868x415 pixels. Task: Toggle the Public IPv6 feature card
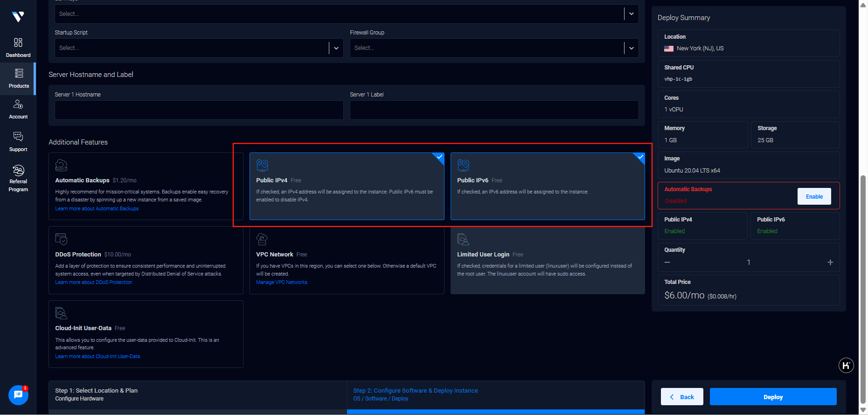point(547,186)
